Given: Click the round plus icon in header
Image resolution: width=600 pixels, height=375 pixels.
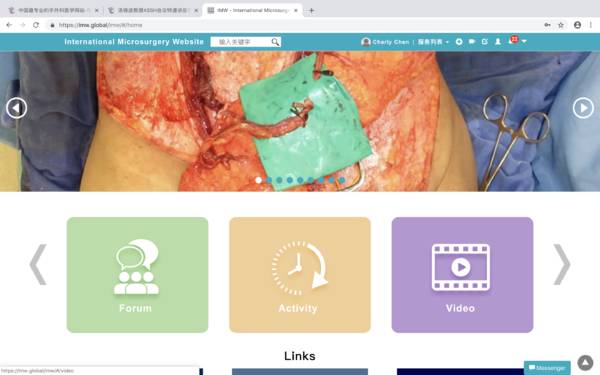Looking at the screenshot, I should tap(459, 42).
